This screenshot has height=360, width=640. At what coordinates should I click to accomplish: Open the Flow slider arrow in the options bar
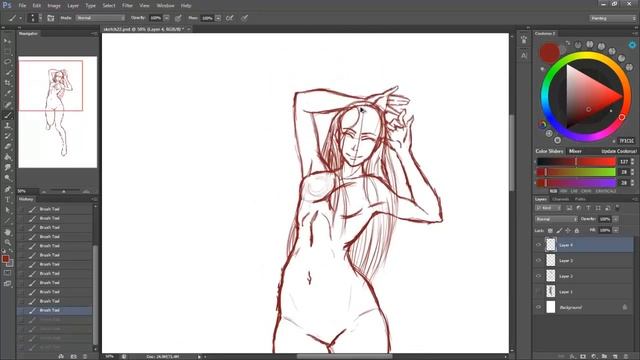(x=218, y=18)
